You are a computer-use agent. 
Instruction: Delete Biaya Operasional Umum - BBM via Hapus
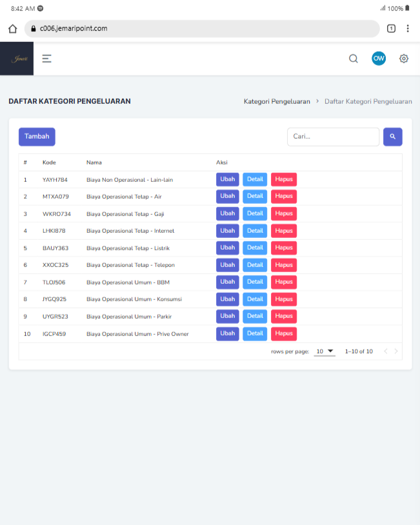click(x=283, y=282)
